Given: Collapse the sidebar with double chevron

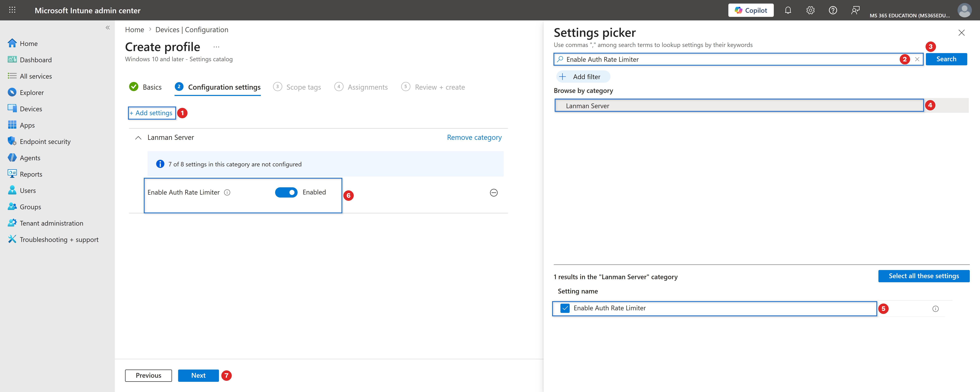Looking at the screenshot, I should coord(108,27).
